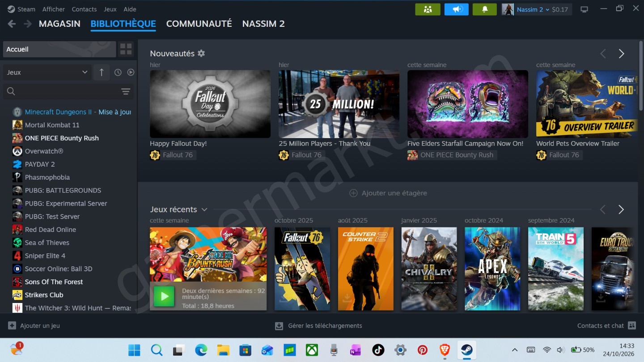Toggle the recent-activity clock filter
This screenshot has height=362, width=644.
pyautogui.click(x=118, y=72)
